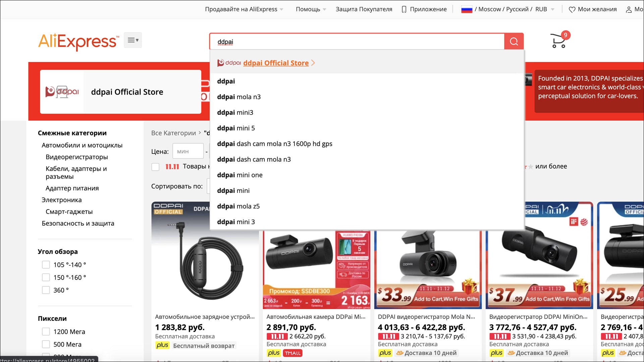The width and height of the screenshot is (644, 362).
Task: Toggle the 11.11 Товары checkbox
Action: [155, 167]
